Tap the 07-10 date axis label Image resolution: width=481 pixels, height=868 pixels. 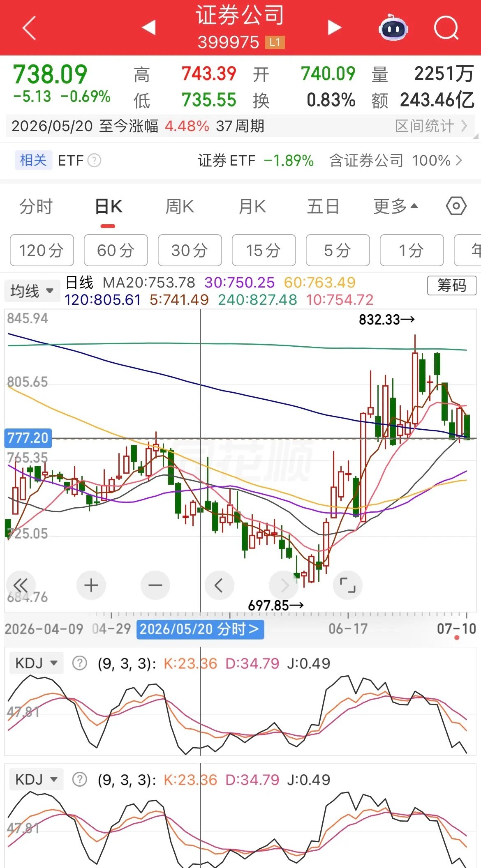point(456,629)
